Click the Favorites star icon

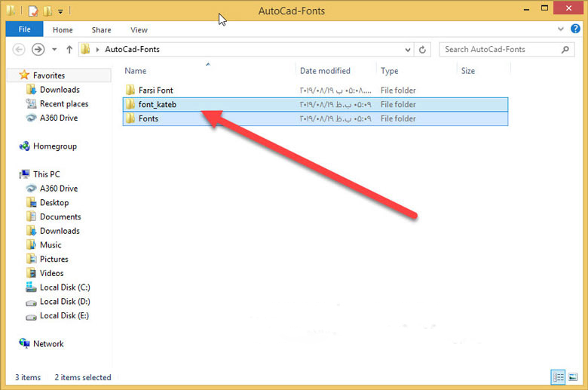(24, 75)
